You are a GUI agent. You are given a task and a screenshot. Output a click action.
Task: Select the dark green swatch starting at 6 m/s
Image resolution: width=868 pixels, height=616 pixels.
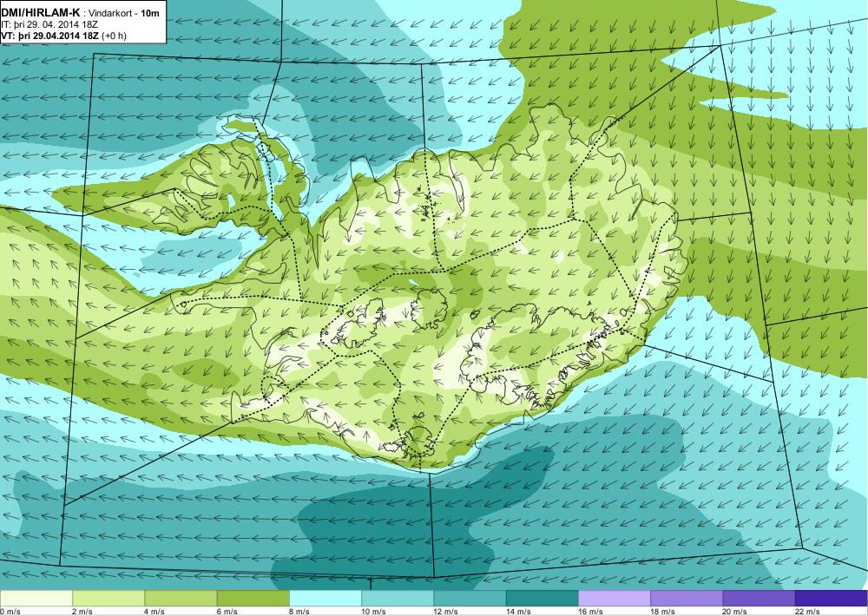click(x=253, y=599)
